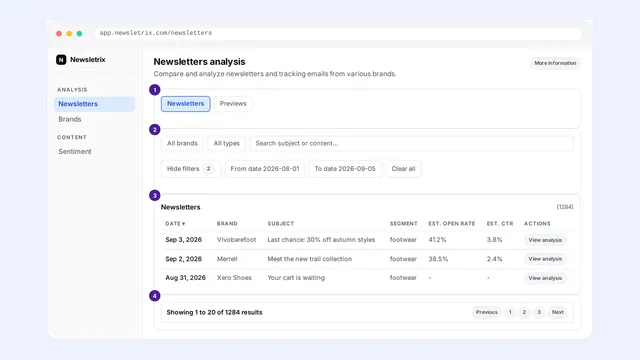
Task: Click the Aug 31, 2026 date cell
Action: coord(185,278)
